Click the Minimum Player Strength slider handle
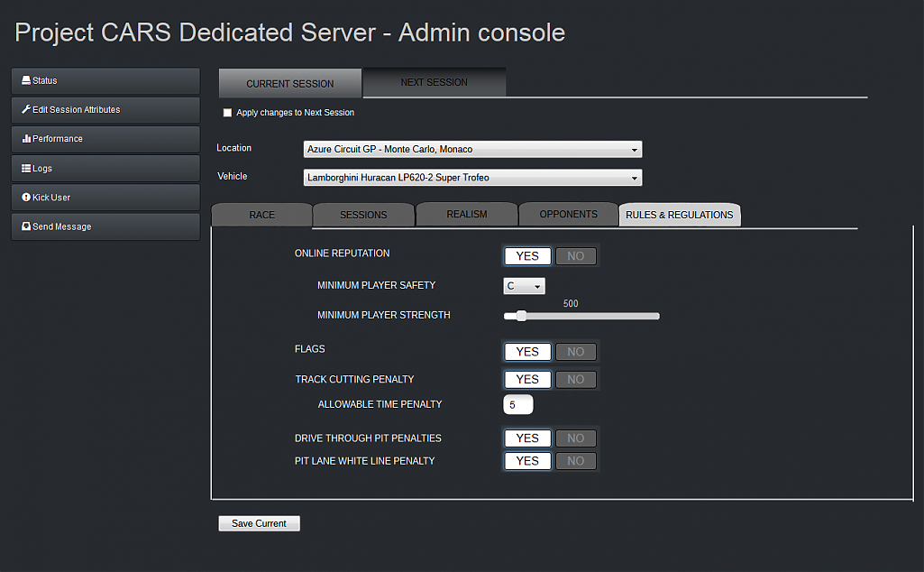 (x=521, y=316)
